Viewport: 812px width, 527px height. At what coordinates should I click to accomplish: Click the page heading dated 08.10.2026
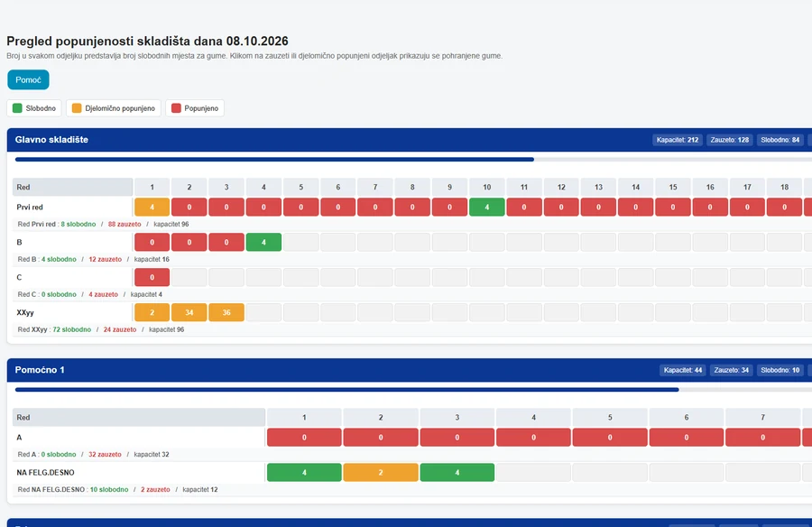pos(147,41)
